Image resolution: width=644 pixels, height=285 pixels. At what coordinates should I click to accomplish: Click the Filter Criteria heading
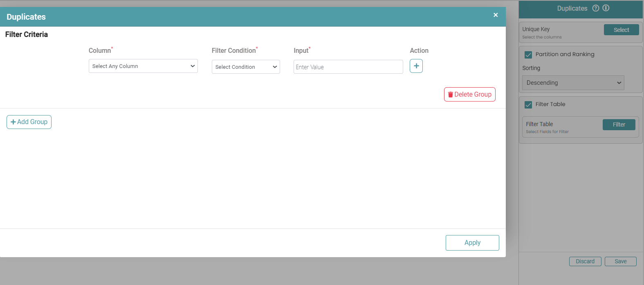27,34
